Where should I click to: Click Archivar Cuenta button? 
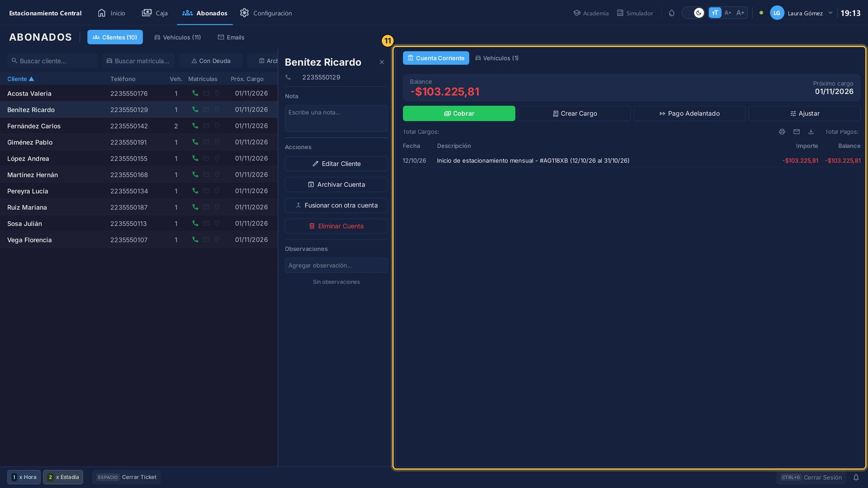336,184
